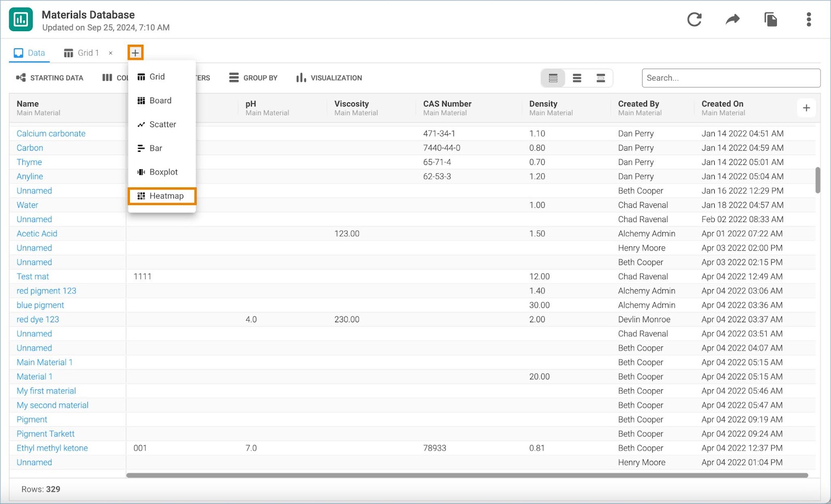Switch to the Data tab
831x504 pixels.
tap(30, 53)
